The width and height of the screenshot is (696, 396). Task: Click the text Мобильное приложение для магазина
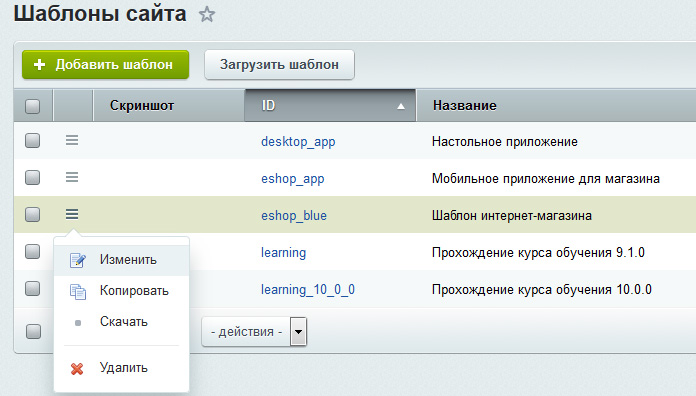click(x=546, y=178)
